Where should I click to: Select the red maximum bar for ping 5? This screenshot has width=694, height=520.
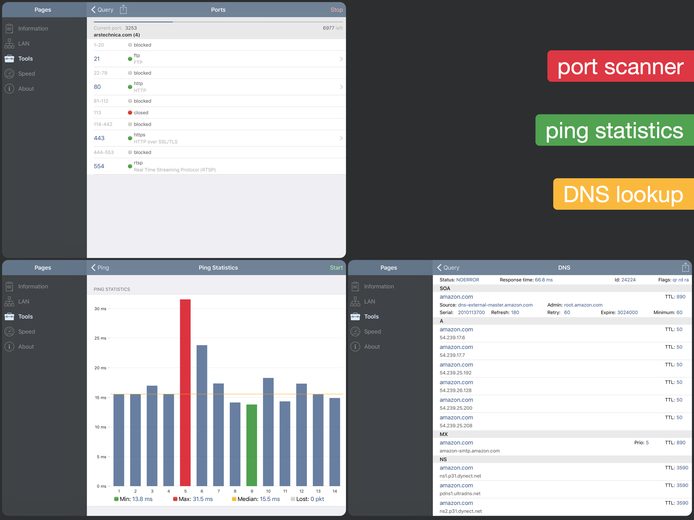tap(185, 393)
